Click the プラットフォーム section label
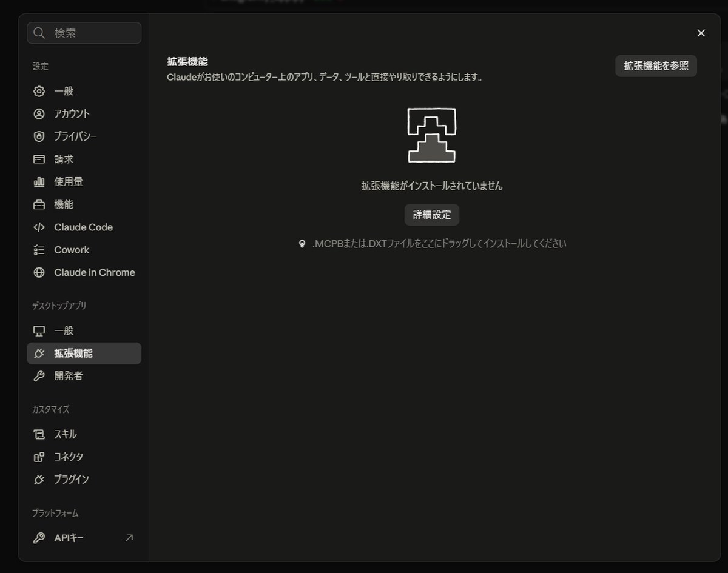The width and height of the screenshot is (728, 573). point(55,513)
